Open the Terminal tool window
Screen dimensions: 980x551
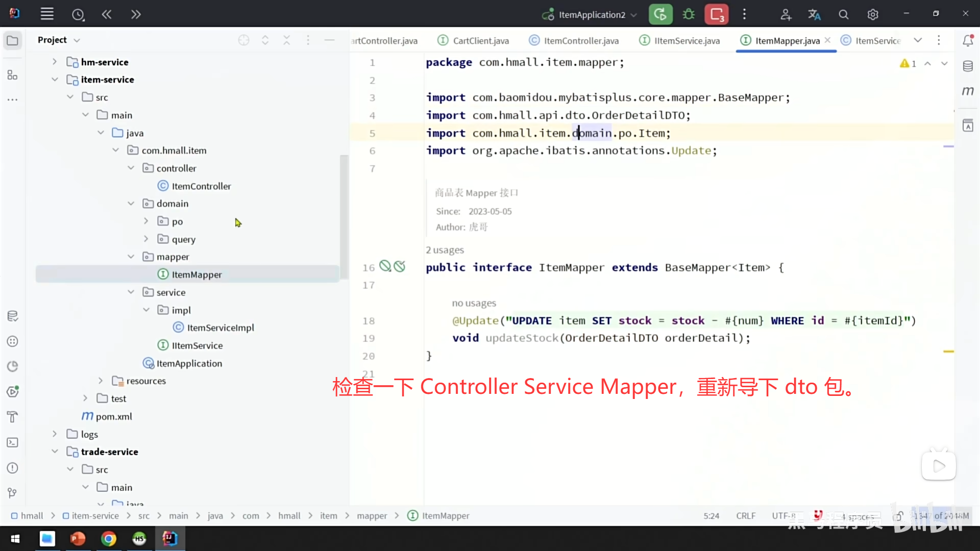(x=13, y=442)
